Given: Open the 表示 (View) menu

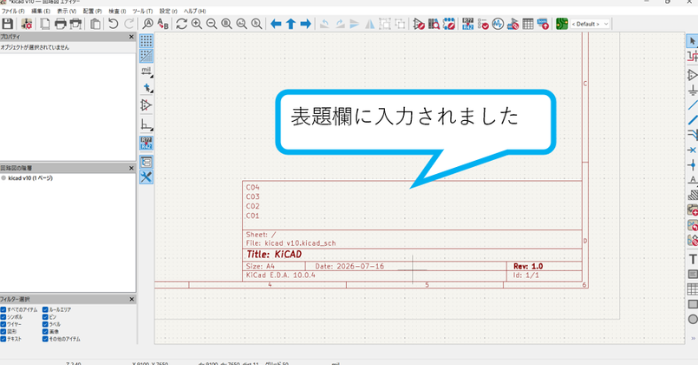Looking at the screenshot, I should tap(66, 11).
